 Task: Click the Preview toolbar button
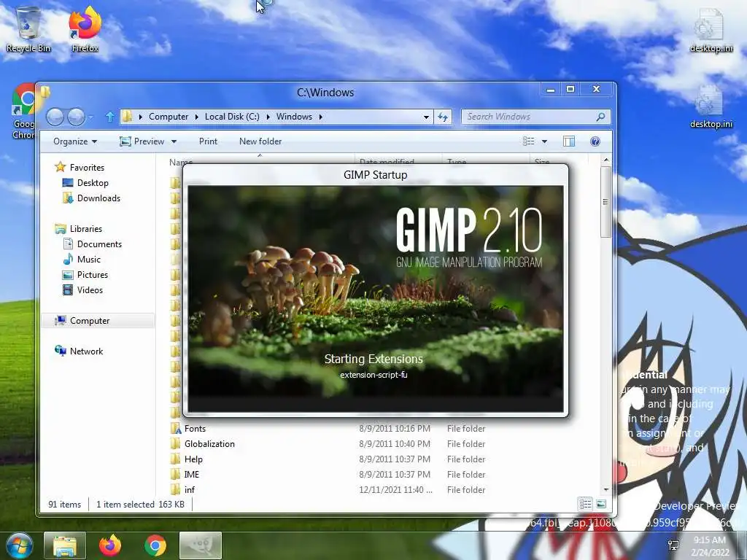tap(142, 141)
